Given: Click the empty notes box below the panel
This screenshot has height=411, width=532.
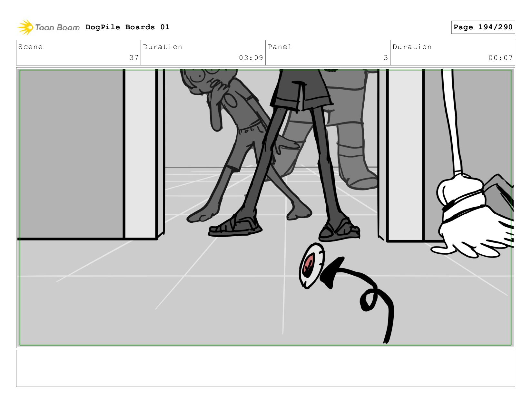Looking at the screenshot, I should (x=265, y=368).
